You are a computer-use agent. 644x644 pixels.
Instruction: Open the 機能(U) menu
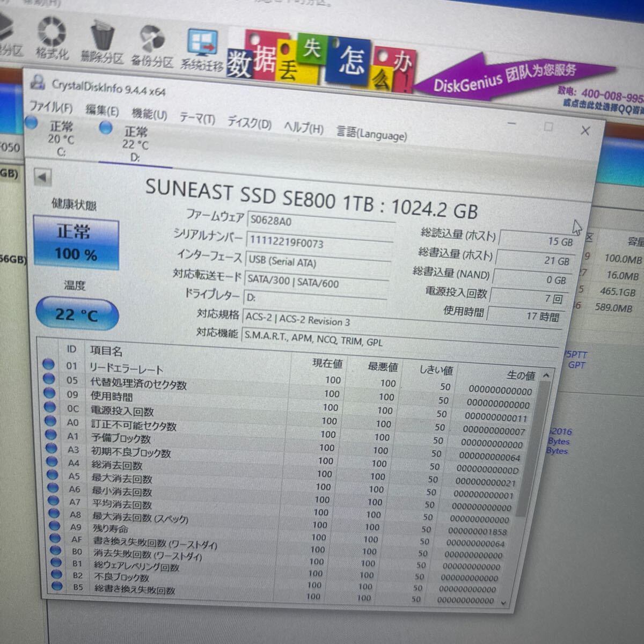pos(149,114)
